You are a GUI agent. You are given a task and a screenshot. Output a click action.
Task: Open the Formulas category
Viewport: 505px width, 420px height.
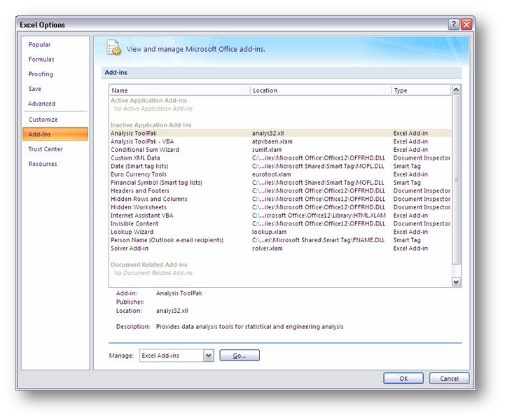(41, 59)
